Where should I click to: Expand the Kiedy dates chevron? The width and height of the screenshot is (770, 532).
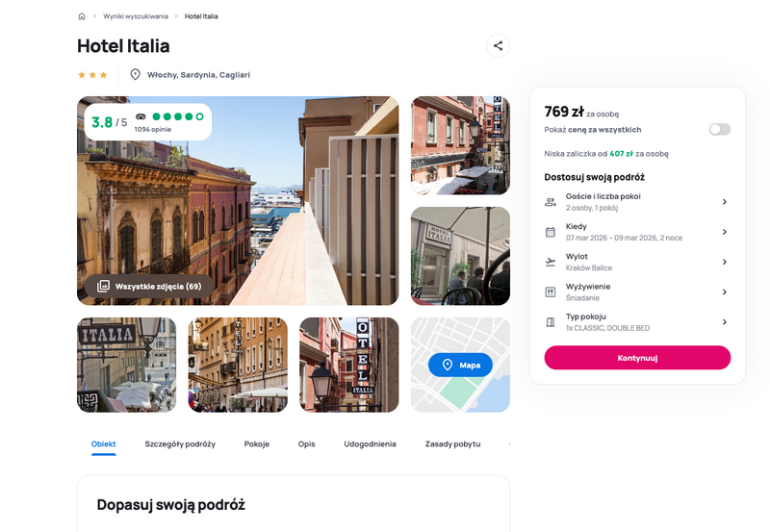(x=725, y=232)
